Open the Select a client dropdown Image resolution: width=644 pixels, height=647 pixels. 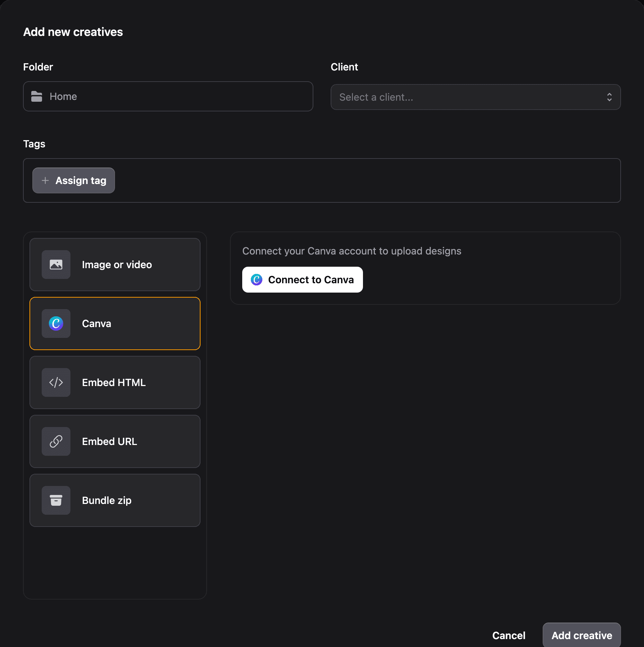point(475,97)
